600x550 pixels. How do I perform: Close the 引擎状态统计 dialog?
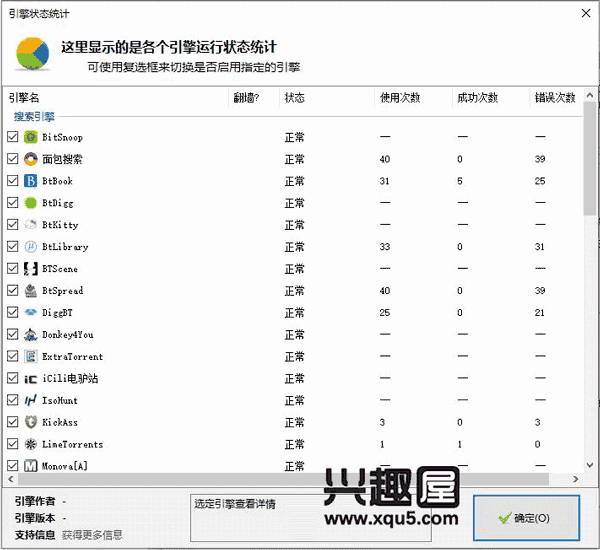(586, 13)
